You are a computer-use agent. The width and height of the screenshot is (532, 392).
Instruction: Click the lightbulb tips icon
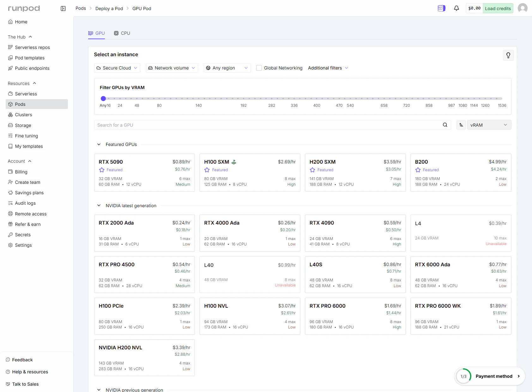[508, 55]
